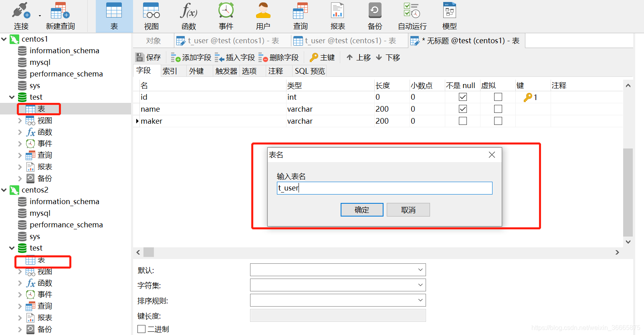Collapse the centos2 connection node

(x=4, y=190)
